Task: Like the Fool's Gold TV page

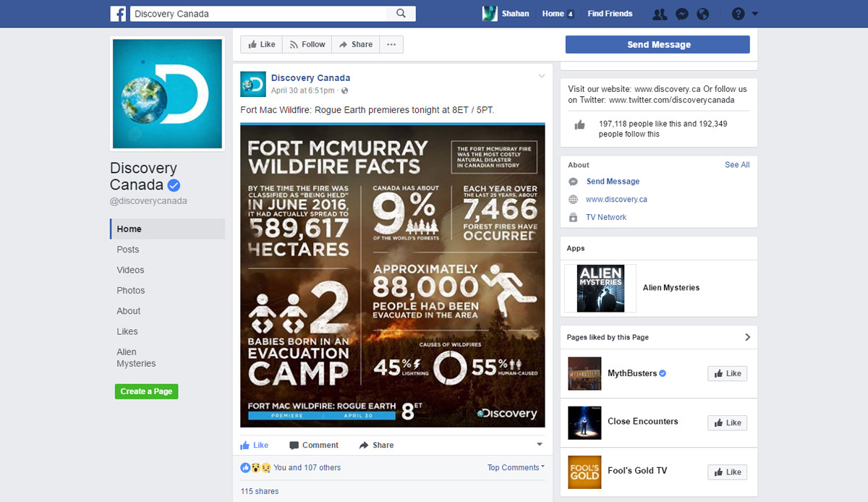Action: (x=727, y=472)
